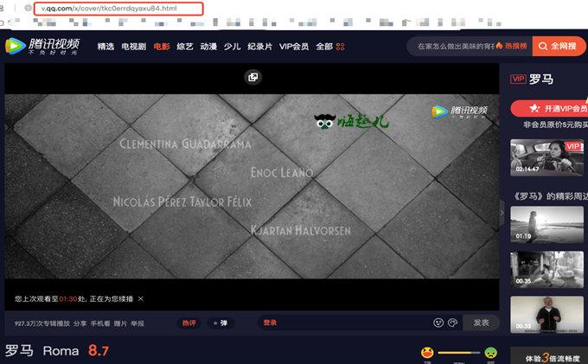Image resolution: width=588 pixels, height=364 pixels.
Task: Click the 开通VIP会员 button
Action: (x=549, y=108)
